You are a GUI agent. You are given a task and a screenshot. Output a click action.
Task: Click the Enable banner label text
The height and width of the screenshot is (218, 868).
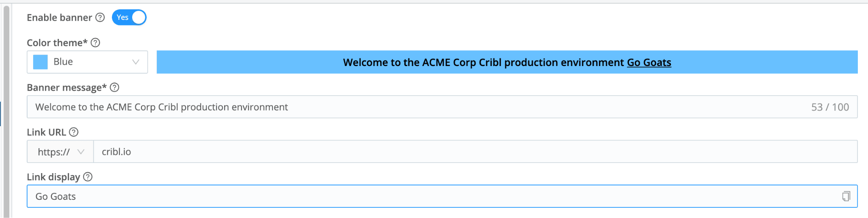59,17
